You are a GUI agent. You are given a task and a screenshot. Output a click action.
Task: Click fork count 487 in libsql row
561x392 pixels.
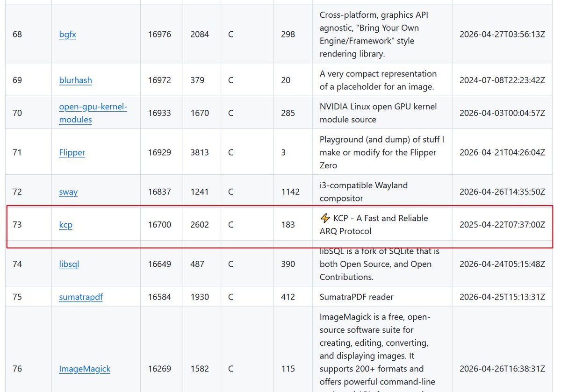pos(197,264)
